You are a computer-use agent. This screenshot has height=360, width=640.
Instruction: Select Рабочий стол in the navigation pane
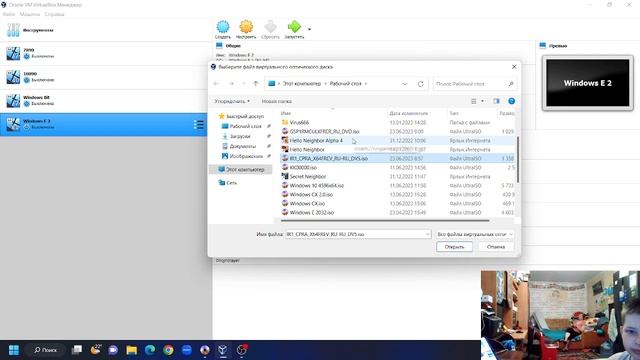click(241, 126)
